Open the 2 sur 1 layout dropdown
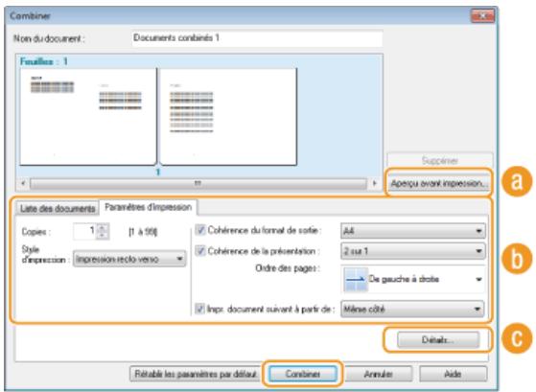 413,251
